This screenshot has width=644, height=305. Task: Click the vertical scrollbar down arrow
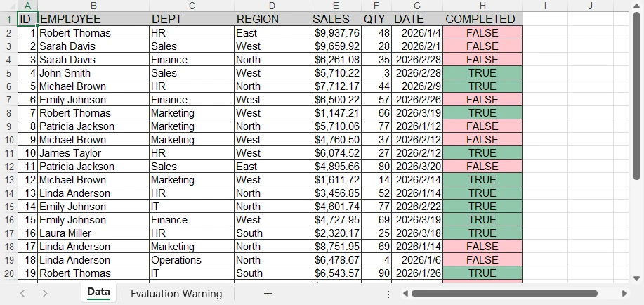(636, 278)
